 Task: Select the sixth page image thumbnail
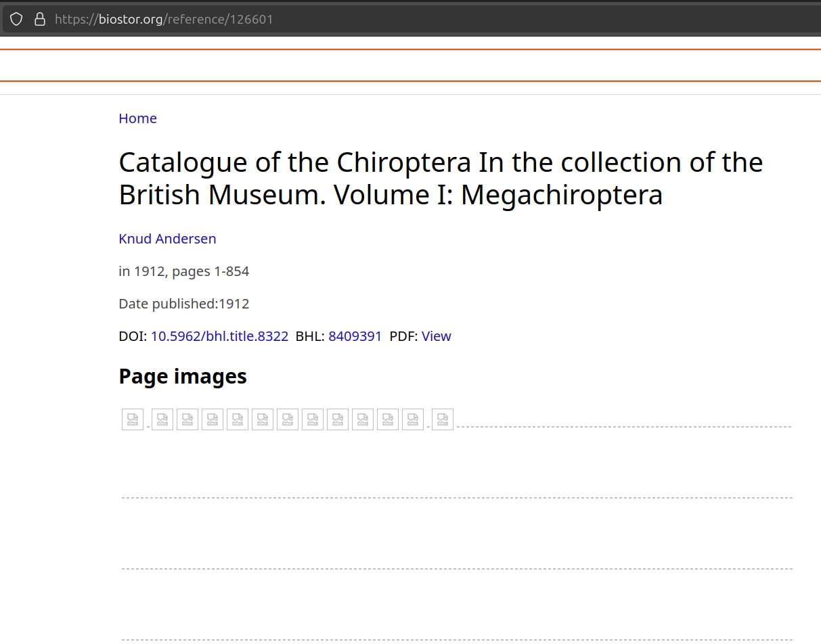(263, 419)
